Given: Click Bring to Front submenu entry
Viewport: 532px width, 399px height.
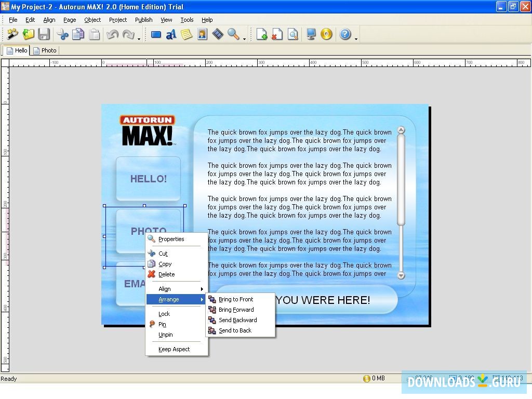Looking at the screenshot, I should pos(240,299).
